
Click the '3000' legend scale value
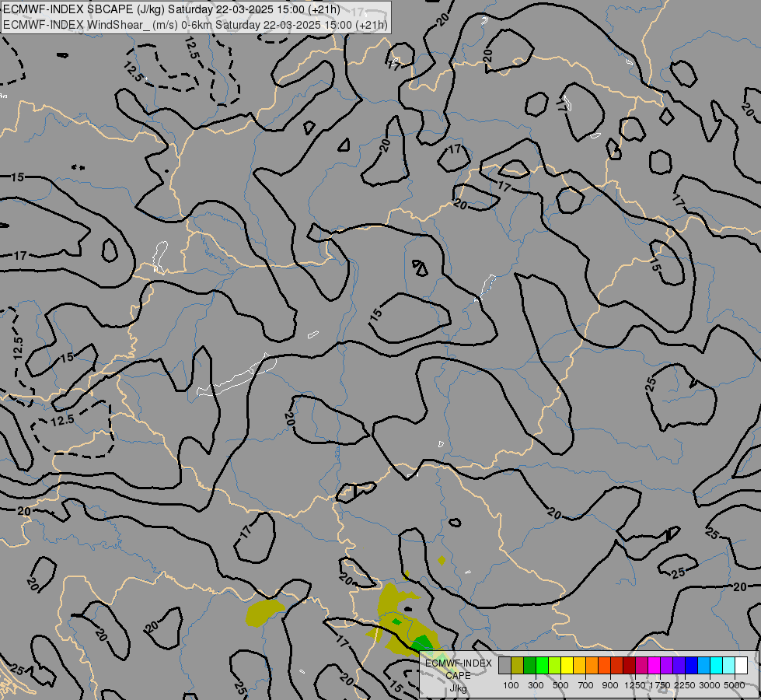point(710,685)
